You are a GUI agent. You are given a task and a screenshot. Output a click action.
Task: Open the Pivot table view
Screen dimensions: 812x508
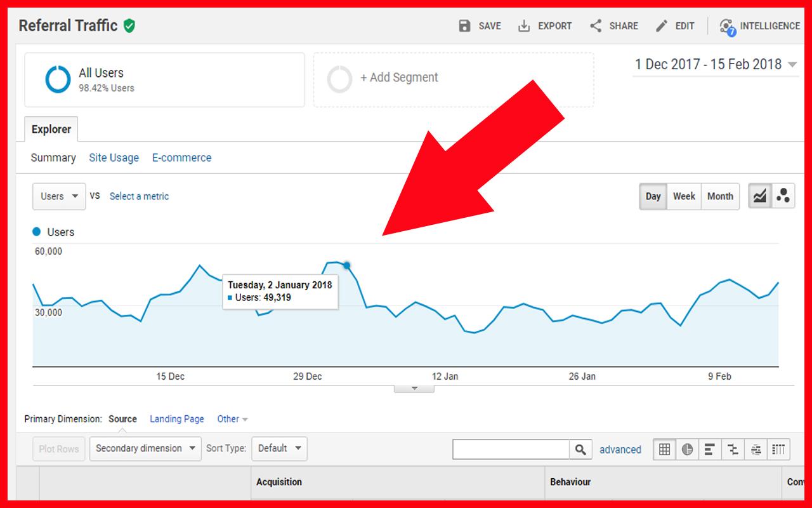pos(778,449)
